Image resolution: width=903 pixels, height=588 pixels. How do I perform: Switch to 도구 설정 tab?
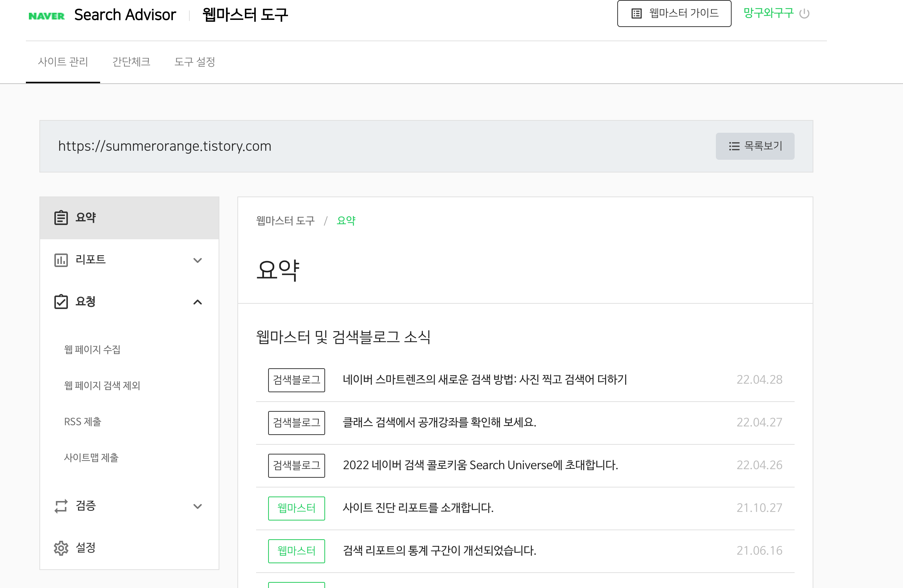tap(195, 62)
